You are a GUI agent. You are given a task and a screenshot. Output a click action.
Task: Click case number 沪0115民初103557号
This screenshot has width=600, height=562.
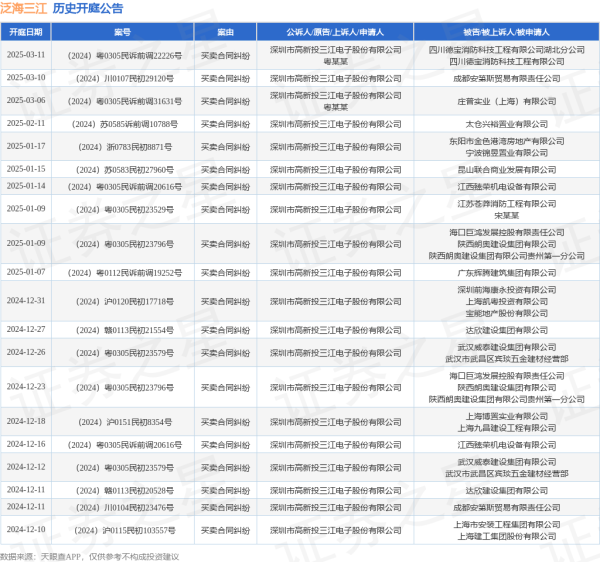pos(125,531)
